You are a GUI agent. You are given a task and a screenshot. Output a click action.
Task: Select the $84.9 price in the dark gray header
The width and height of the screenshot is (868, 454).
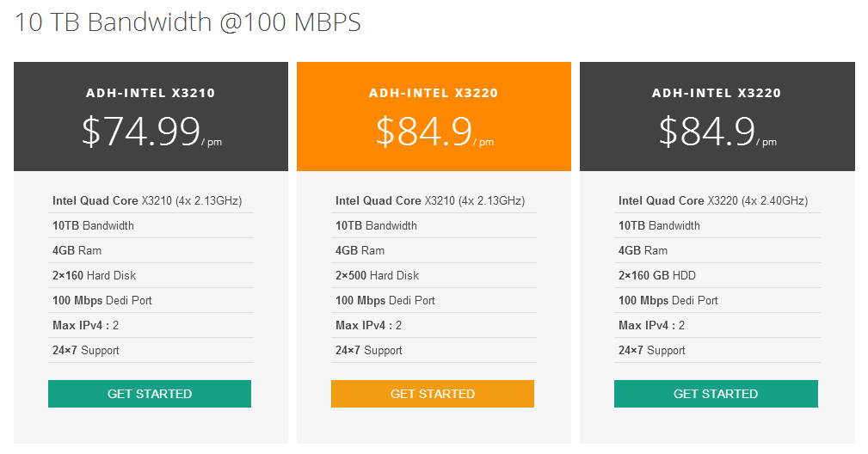[x=707, y=132]
